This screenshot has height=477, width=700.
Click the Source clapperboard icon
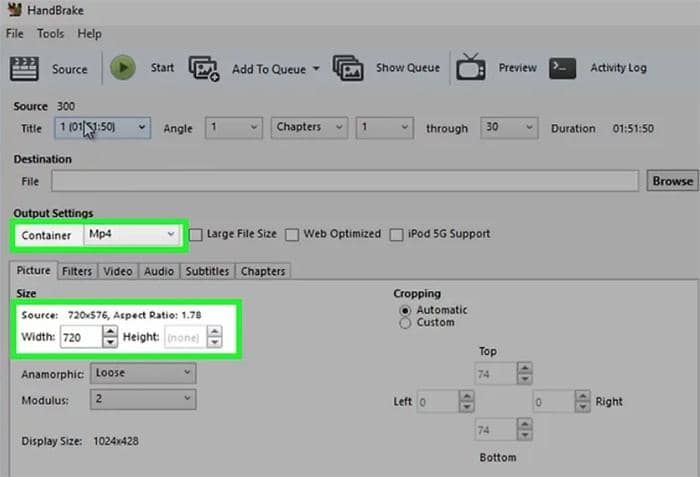pos(24,68)
